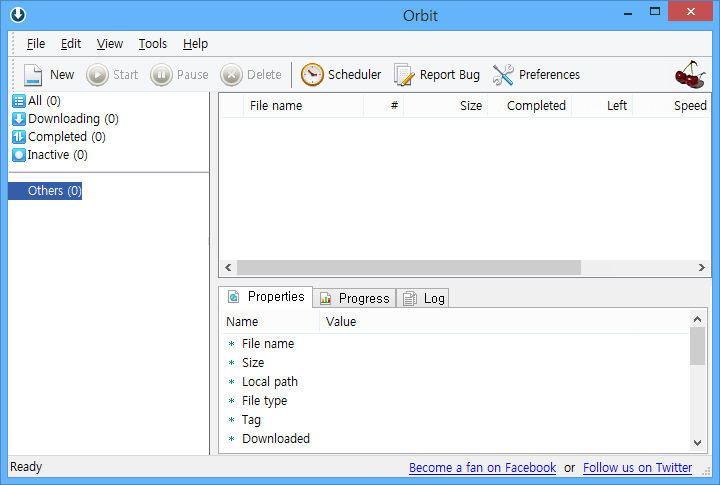Minimize the Orbit window

628,13
